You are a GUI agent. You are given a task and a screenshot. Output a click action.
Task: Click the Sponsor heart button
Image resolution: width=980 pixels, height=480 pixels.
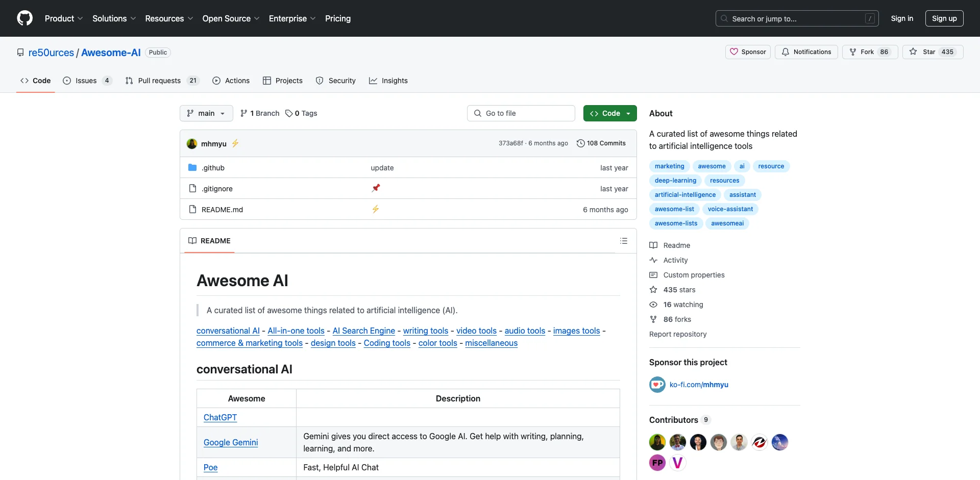click(x=748, y=52)
